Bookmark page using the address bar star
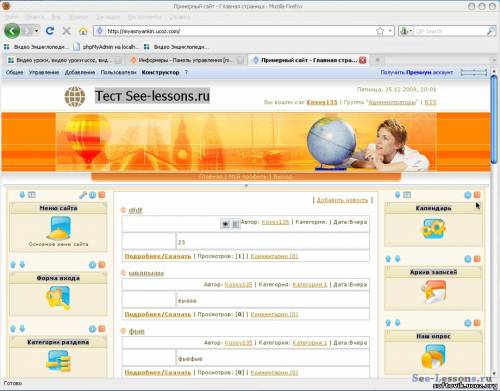This screenshot has height=391, width=500. 380,31
